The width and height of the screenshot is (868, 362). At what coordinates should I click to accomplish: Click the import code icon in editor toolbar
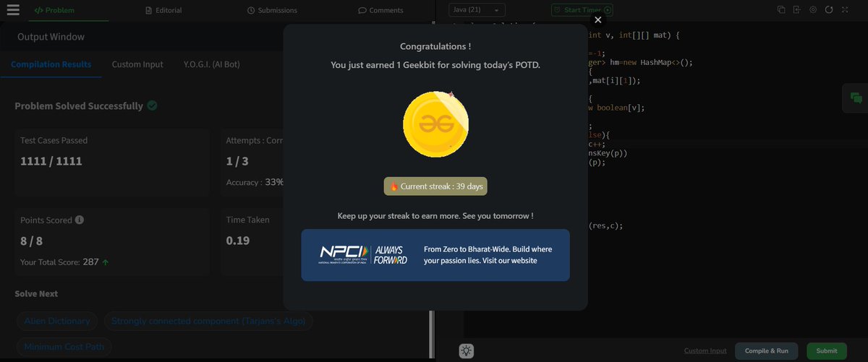click(x=797, y=10)
